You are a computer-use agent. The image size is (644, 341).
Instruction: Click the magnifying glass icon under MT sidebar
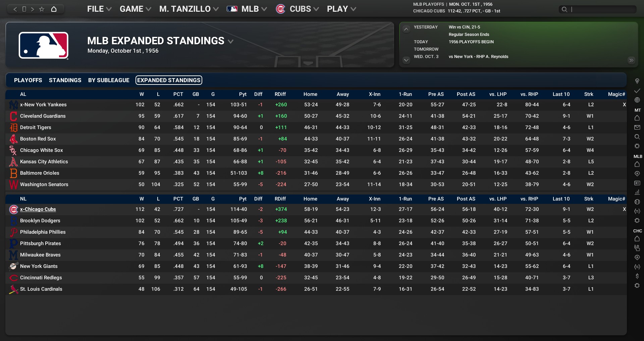coord(637,137)
